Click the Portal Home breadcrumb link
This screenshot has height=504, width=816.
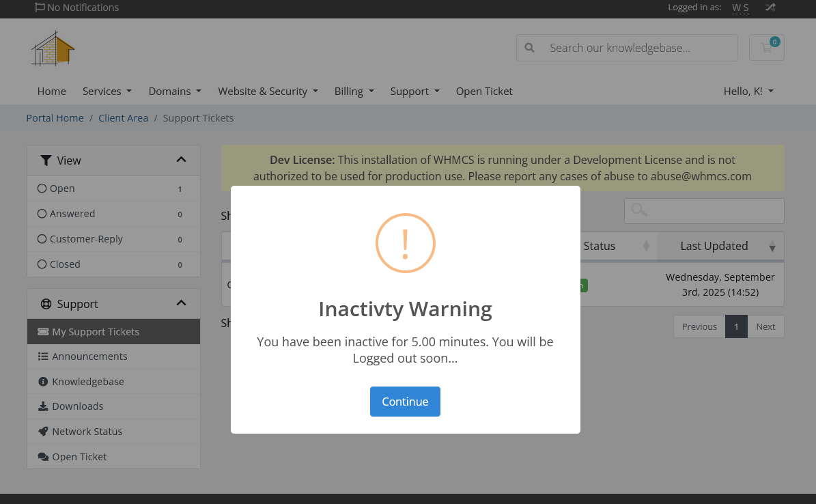[55, 118]
